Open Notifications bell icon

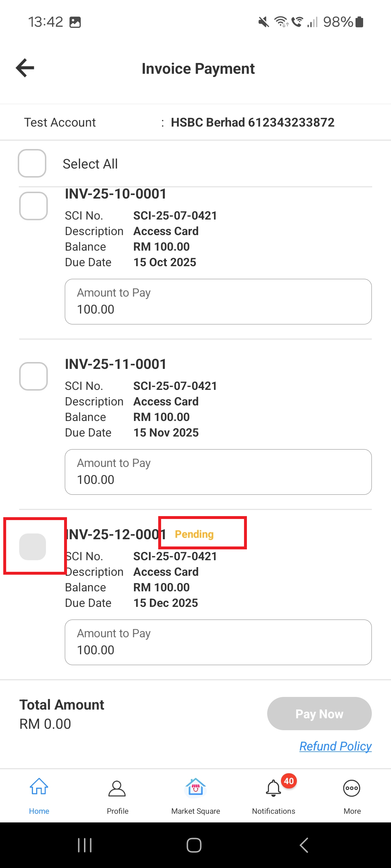[274, 788]
